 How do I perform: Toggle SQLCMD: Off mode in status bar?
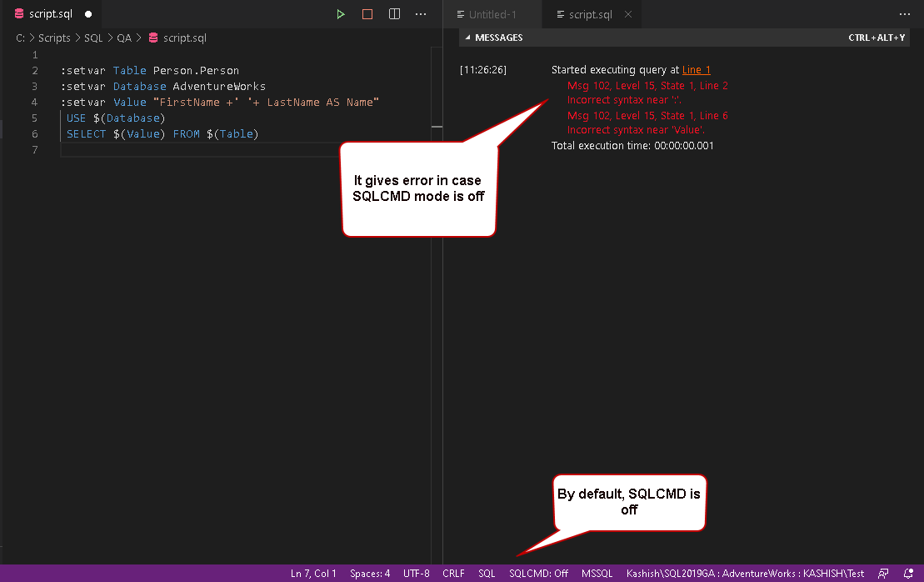tap(538, 573)
